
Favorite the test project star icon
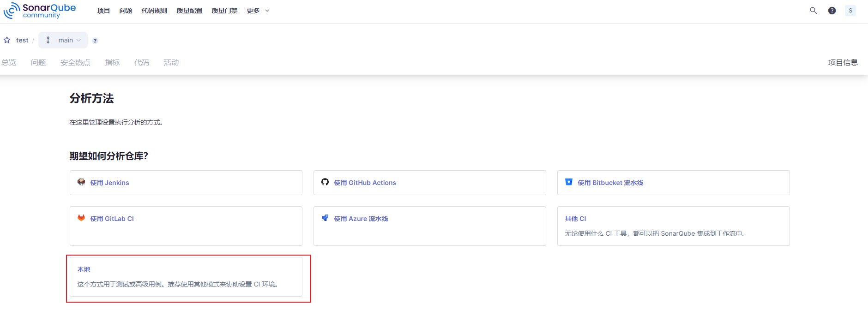point(7,40)
